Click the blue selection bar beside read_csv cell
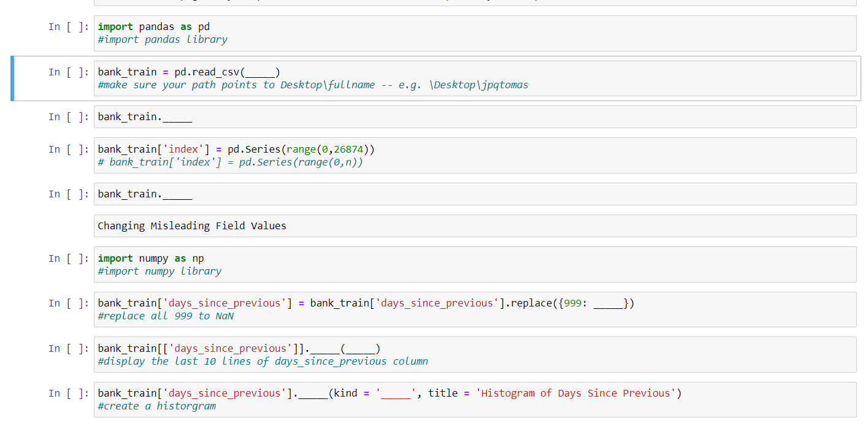This screenshot has height=426, width=868. tap(11, 78)
